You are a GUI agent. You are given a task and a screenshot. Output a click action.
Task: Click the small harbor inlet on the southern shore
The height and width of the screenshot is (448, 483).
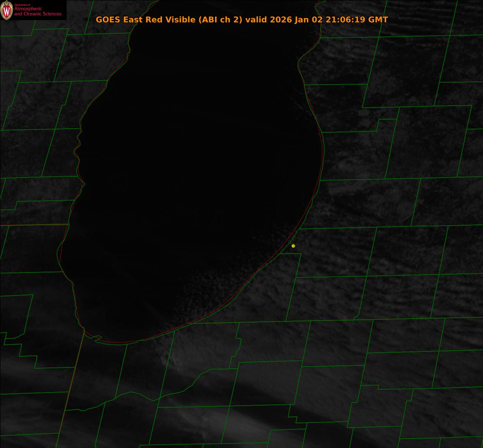[x=97, y=339]
